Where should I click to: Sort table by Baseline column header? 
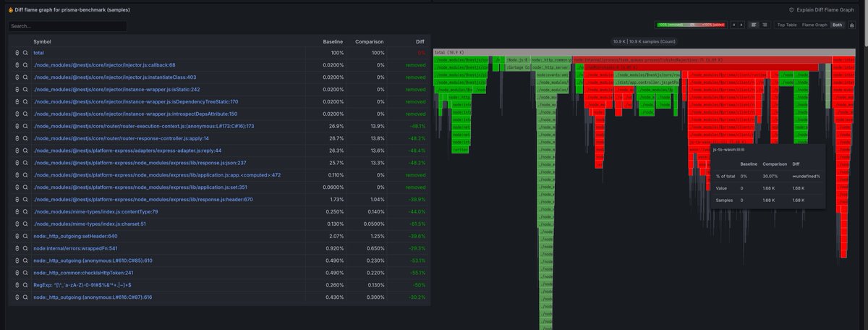333,41
